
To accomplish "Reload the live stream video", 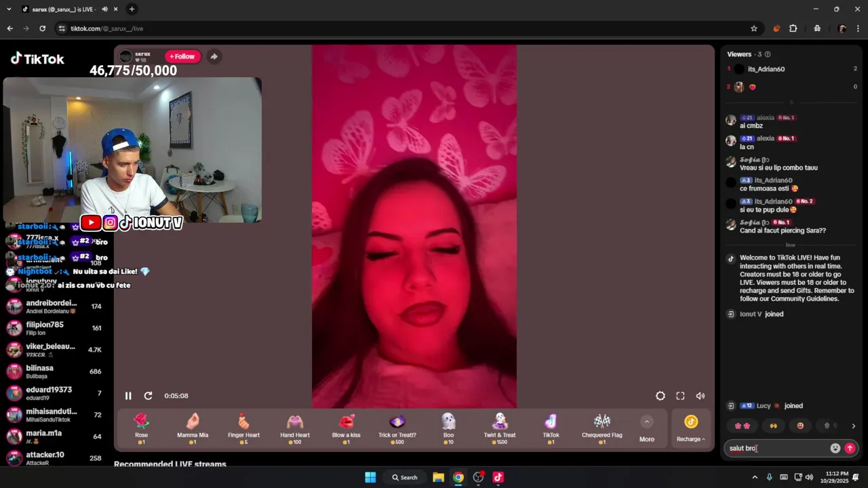I will point(148,396).
